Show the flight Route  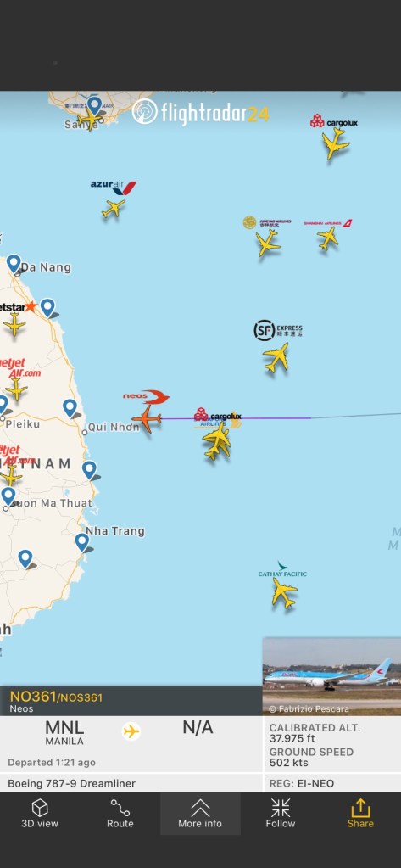pos(120,813)
